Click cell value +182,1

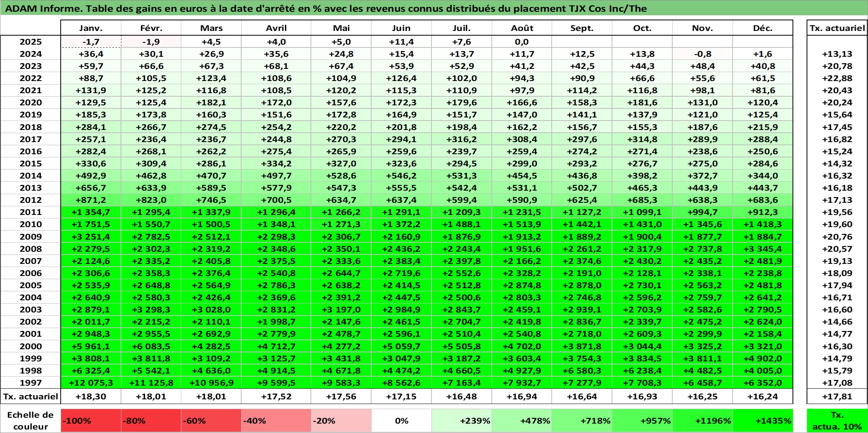tap(211, 103)
